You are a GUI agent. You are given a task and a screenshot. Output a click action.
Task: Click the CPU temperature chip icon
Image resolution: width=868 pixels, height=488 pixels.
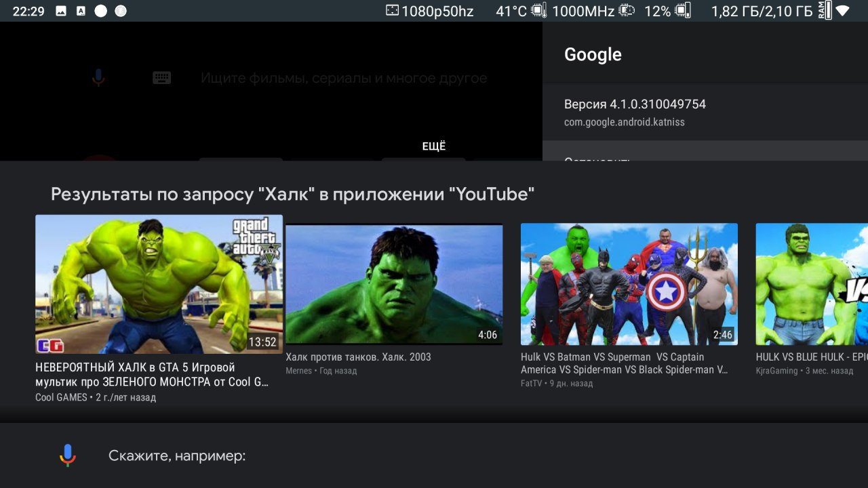[x=539, y=11]
